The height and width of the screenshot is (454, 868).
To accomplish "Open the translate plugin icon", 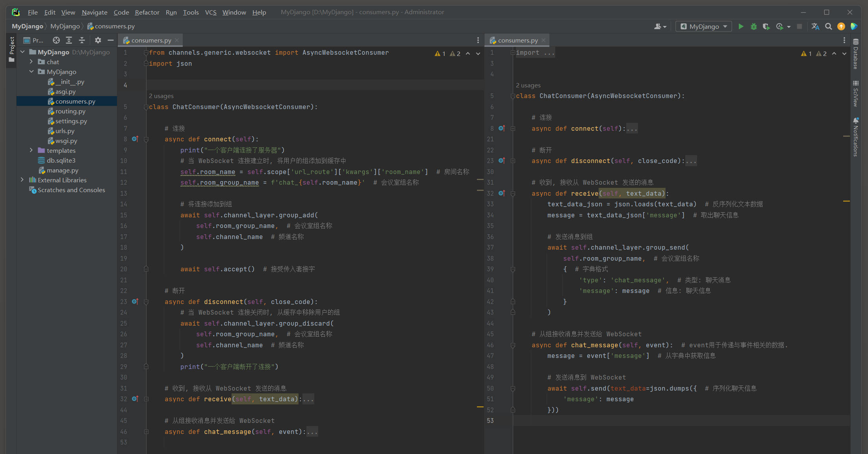I will pyautogui.click(x=815, y=26).
